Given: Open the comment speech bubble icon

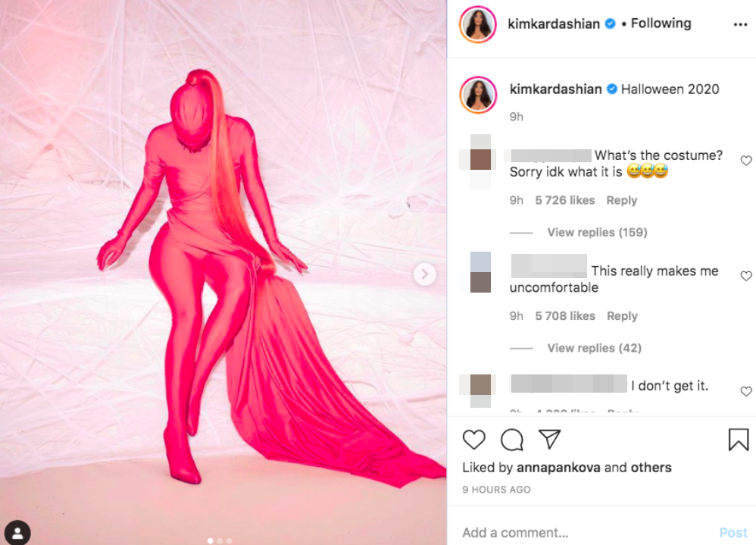Looking at the screenshot, I should (511, 440).
